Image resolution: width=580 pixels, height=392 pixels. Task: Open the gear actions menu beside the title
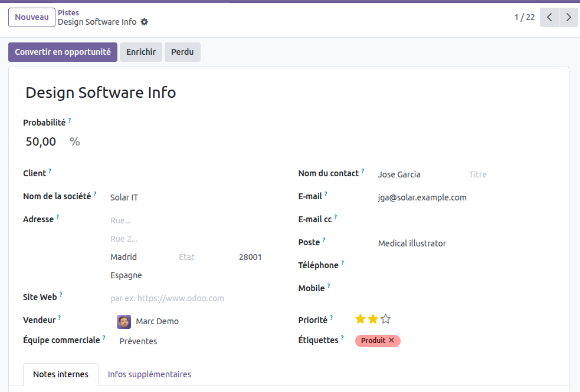pos(144,22)
